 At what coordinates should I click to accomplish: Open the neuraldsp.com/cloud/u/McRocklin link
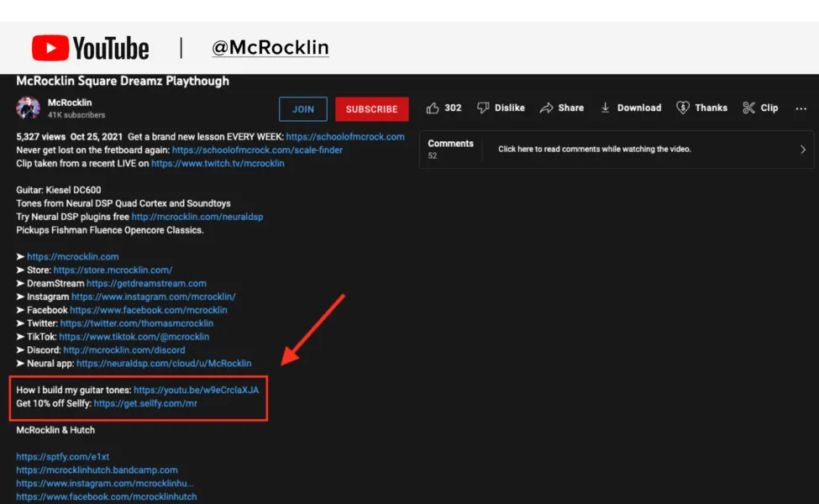point(164,364)
